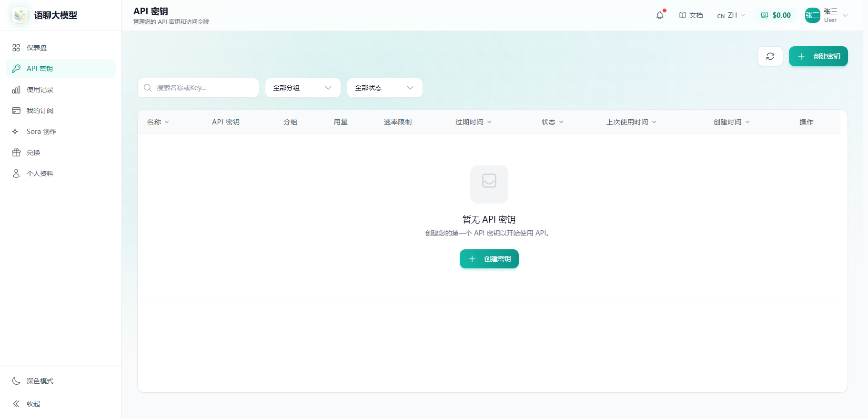Screen dimensions: 868x419
Task: Click the 收起 double-chevron icon
Action: tap(16, 404)
